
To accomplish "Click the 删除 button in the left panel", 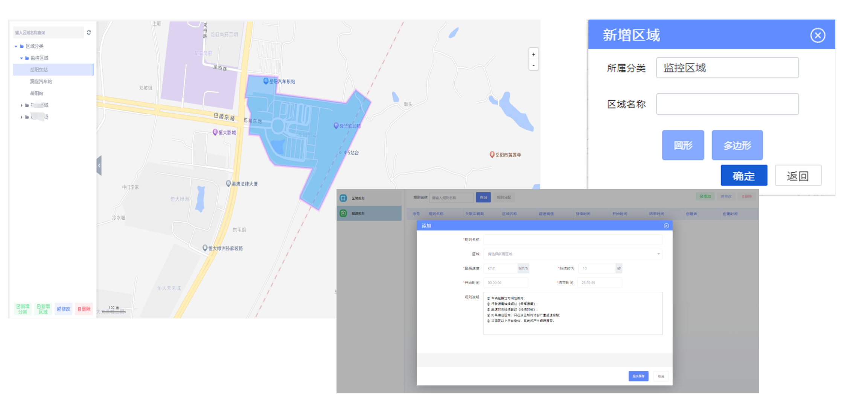I will [x=84, y=309].
